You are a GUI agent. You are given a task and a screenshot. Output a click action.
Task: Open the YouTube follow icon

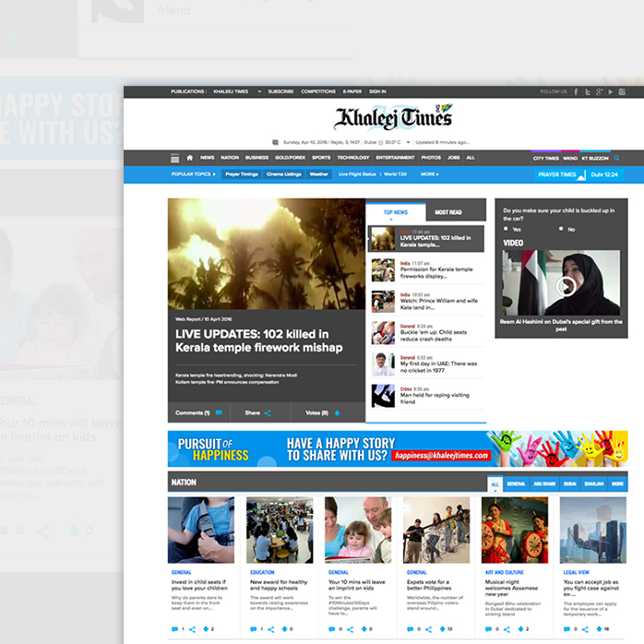[611, 91]
